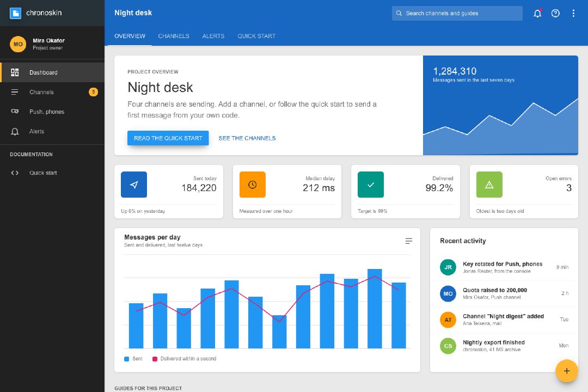Open the Messages per day chart menu icon
Image resolution: width=588 pixels, height=392 pixels.
pos(409,241)
